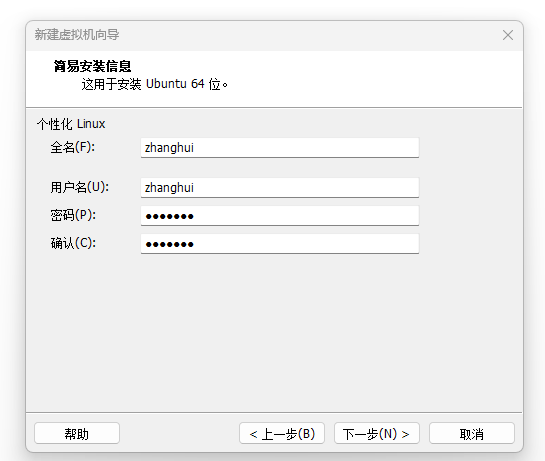Viewport: 545px width, 461px height.
Task: Click the password dots in 密码 field
Action: (x=169, y=217)
